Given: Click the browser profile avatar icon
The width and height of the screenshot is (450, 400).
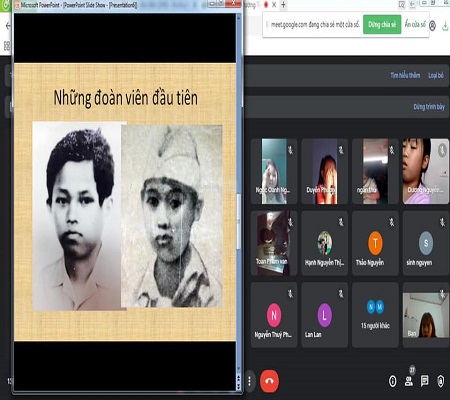Looking at the screenshot, I should [432, 25].
